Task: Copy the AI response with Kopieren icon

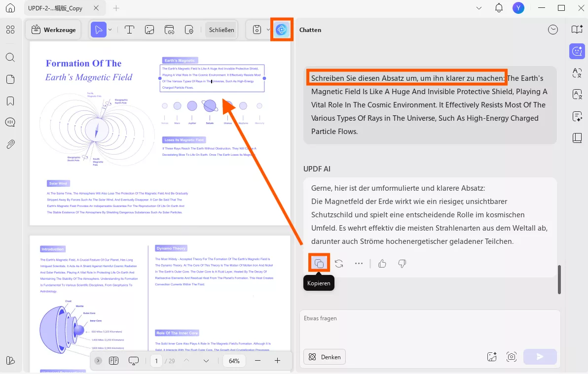Action: coord(319,264)
